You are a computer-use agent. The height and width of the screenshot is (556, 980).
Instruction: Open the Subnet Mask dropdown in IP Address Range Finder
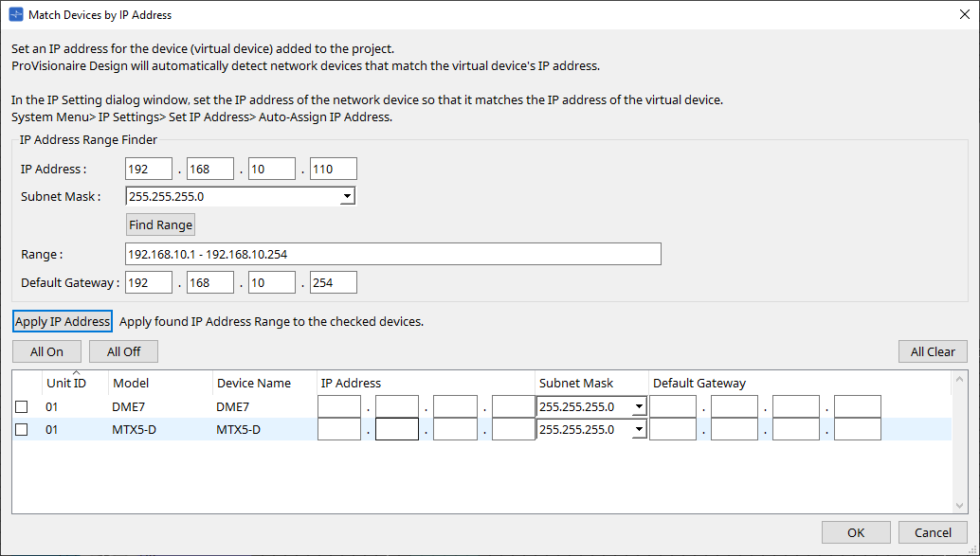[348, 196]
